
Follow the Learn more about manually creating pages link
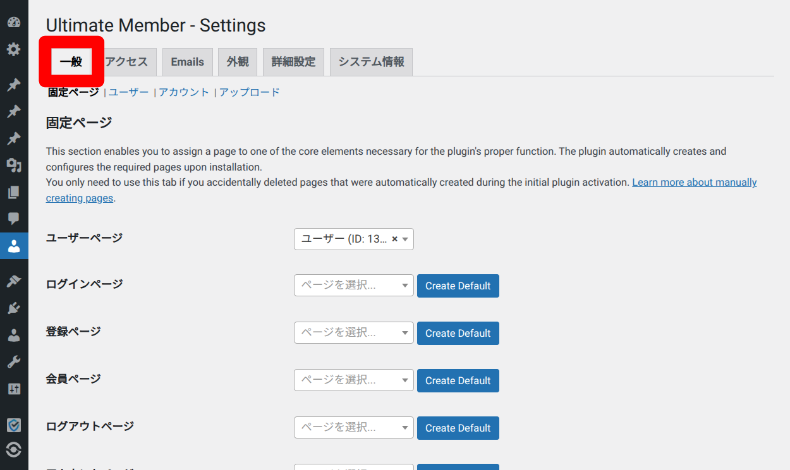click(694, 182)
